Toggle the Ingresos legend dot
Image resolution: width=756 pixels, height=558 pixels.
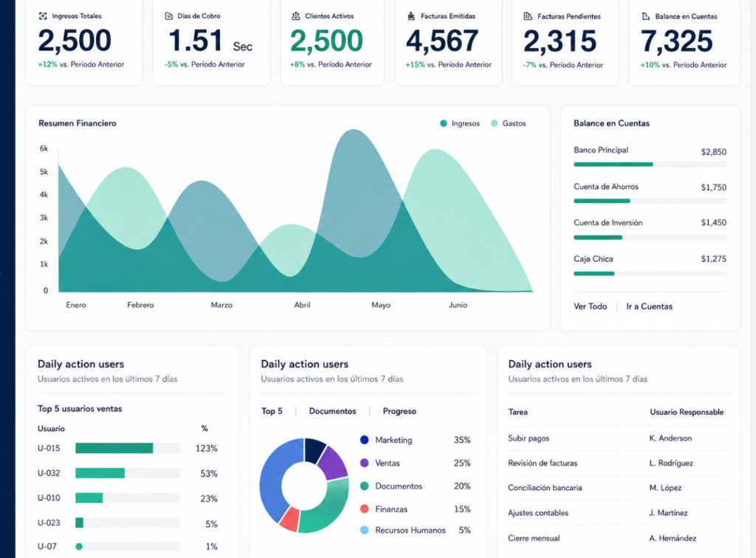[x=444, y=123]
